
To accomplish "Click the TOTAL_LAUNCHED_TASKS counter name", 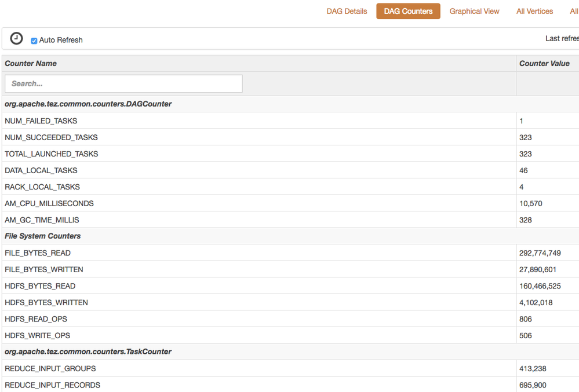I will pos(51,154).
